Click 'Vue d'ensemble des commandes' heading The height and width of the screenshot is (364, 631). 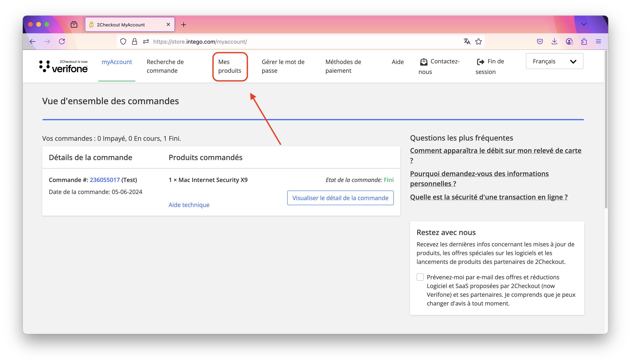click(x=110, y=101)
